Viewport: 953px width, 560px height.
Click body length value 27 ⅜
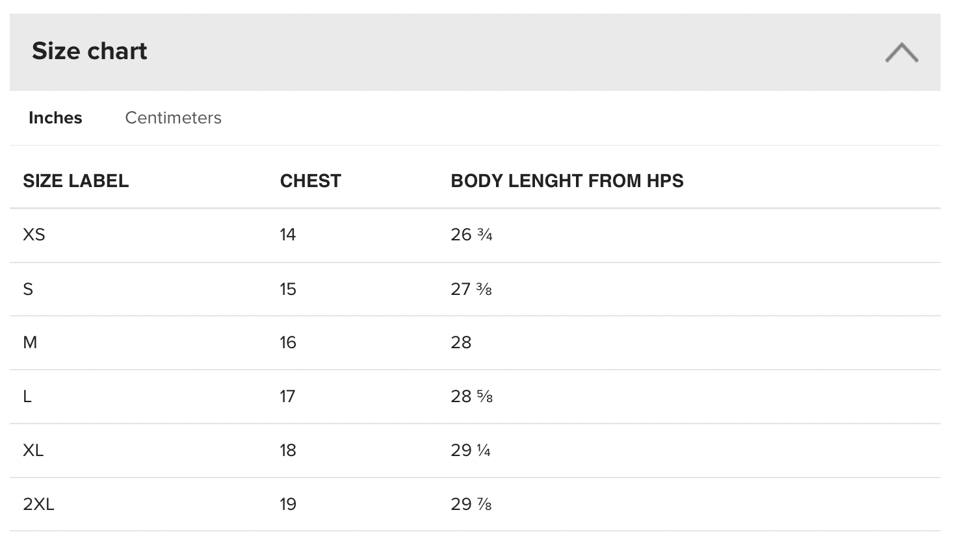pyautogui.click(x=471, y=289)
